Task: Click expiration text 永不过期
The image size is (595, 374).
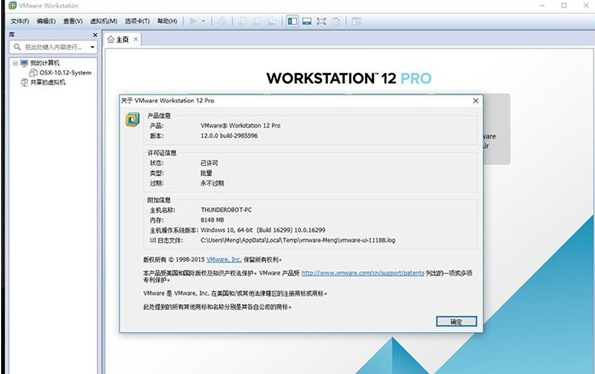Action: click(212, 183)
